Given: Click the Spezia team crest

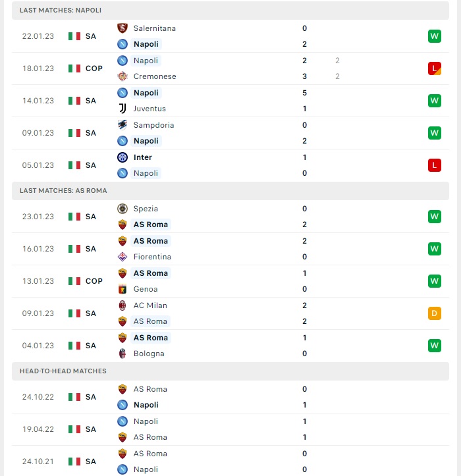Looking at the screenshot, I should click(122, 209).
